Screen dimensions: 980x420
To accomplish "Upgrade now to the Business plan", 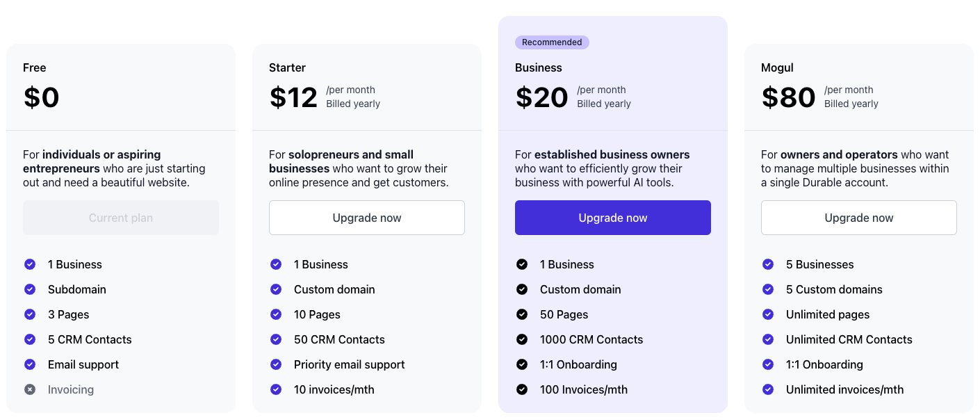I will coord(613,218).
